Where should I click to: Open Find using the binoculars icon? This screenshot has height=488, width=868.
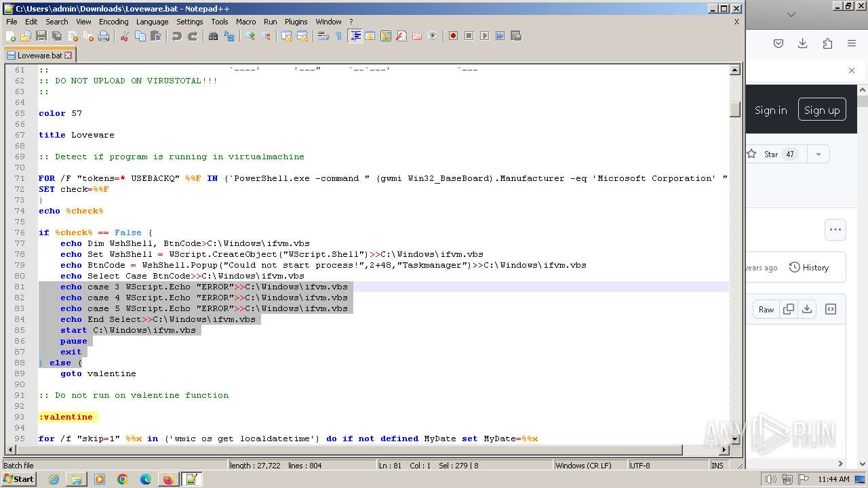tap(214, 36)
